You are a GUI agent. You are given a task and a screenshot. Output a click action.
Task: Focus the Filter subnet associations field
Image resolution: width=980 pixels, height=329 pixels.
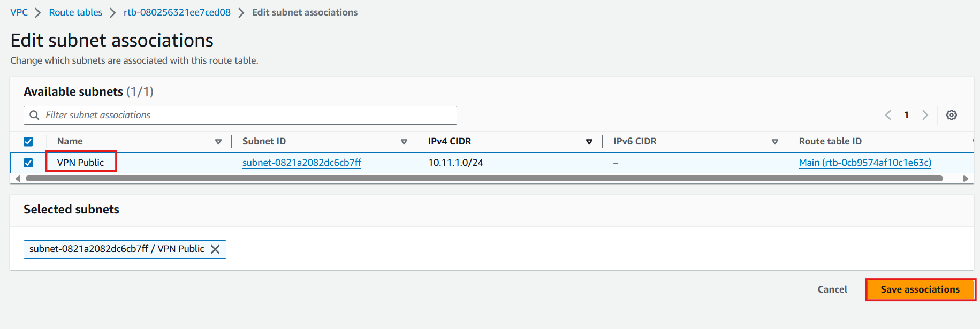[x=240, y=115]
